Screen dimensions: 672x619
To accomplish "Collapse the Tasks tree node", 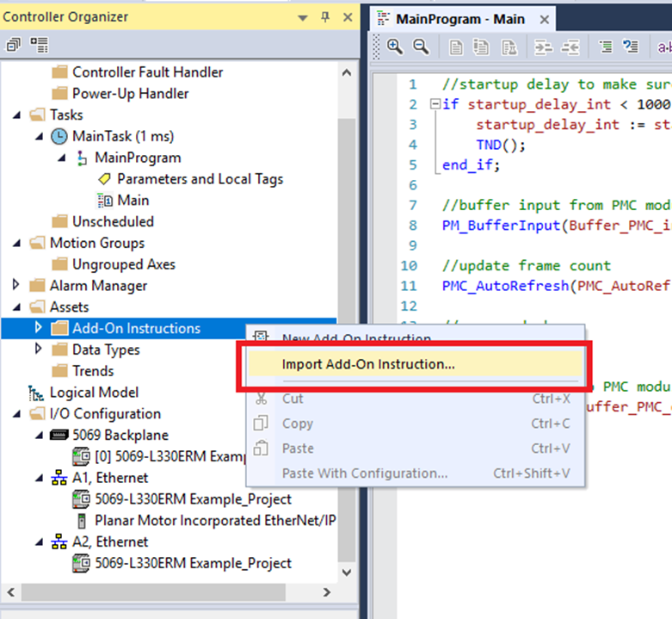I will 15,115.
